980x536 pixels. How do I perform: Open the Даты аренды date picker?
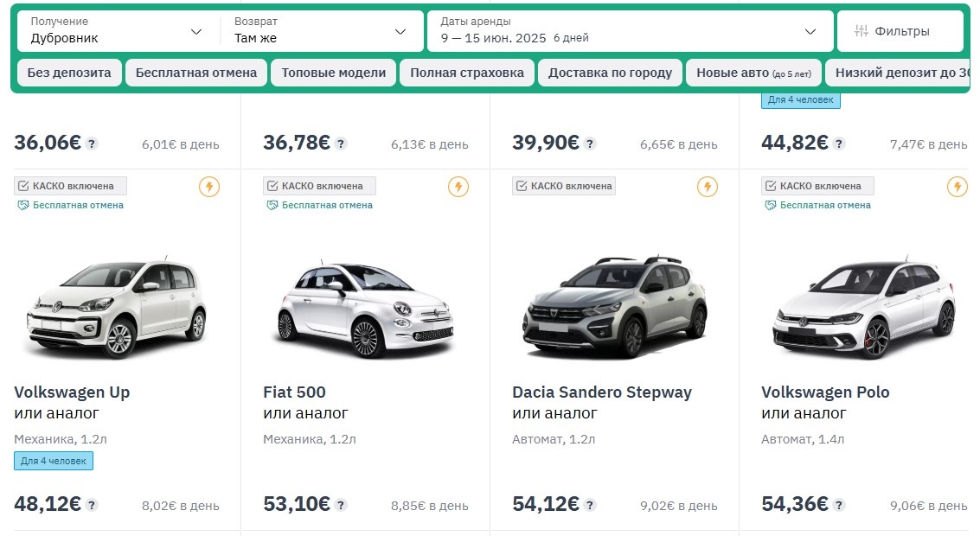pyautogui.click(x=627, y=30)
